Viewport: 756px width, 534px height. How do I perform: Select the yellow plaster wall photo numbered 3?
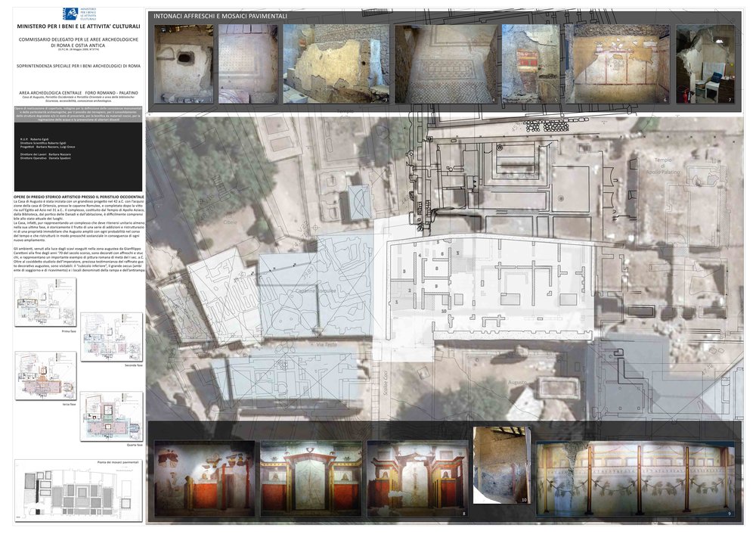tap(336, 64)
